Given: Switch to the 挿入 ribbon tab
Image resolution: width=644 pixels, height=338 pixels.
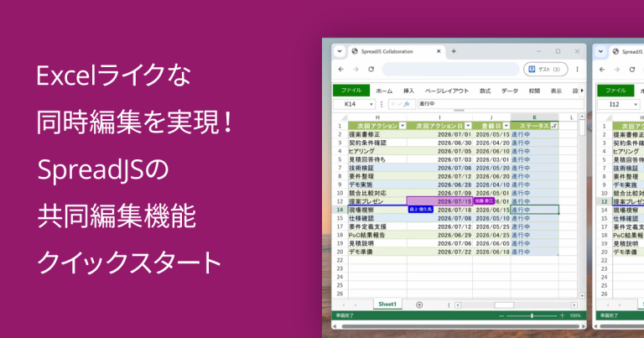Looking at the screenshot, I should tap(408, 91).
